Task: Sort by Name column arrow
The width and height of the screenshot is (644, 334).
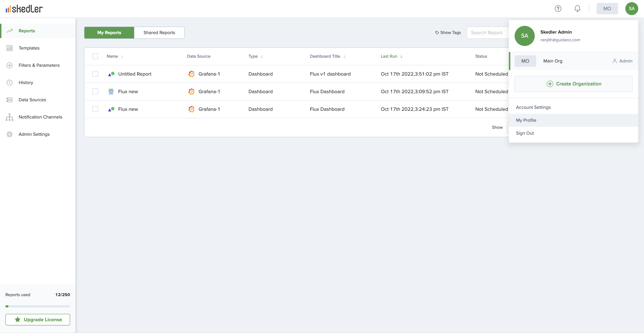Action: coord(122,56)
